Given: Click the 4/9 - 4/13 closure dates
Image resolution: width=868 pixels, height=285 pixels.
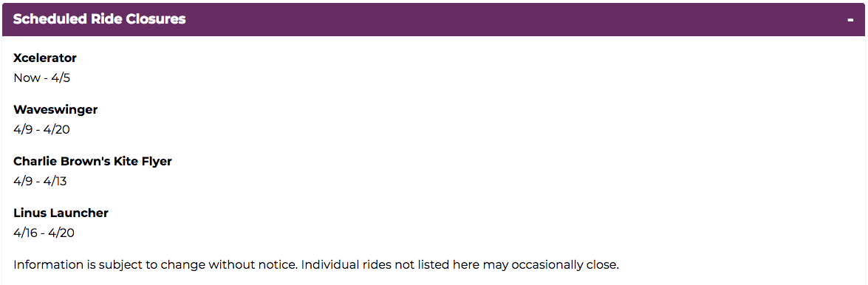Looking at the screenshot, I should (40, 181).
